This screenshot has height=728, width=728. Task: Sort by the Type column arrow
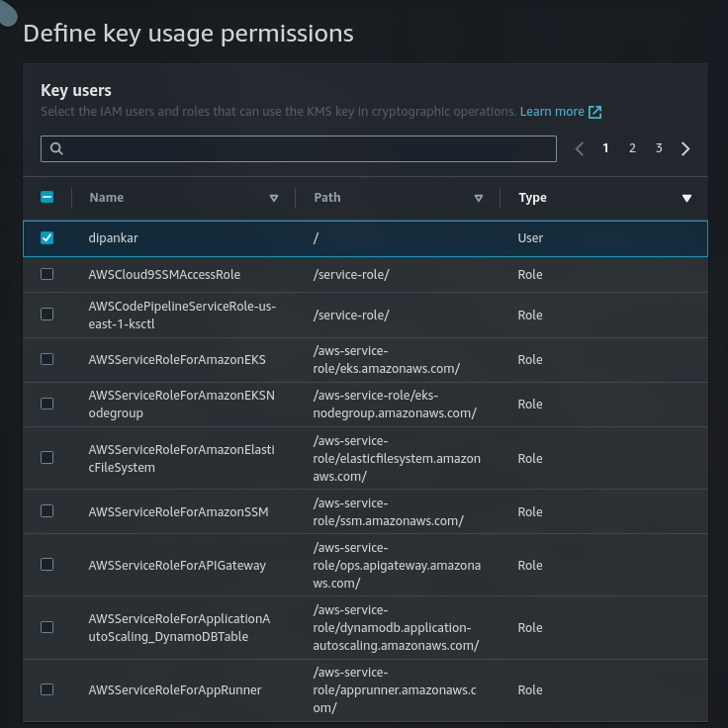point(686,198)
